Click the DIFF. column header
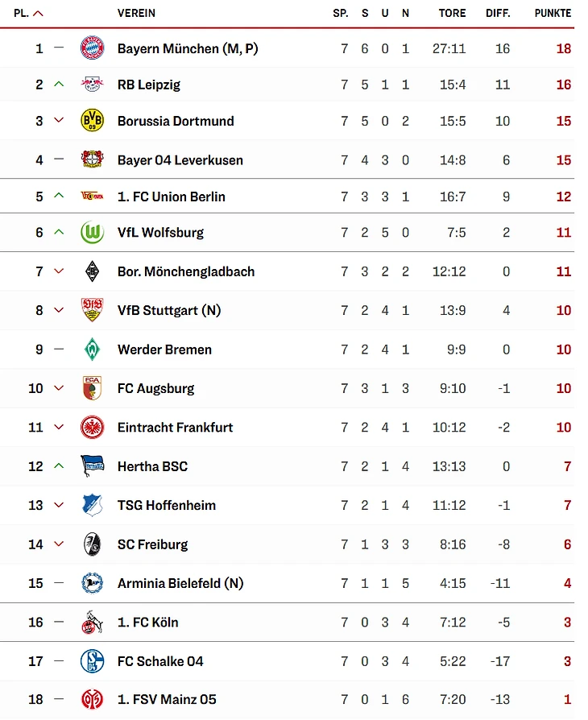 498,13
